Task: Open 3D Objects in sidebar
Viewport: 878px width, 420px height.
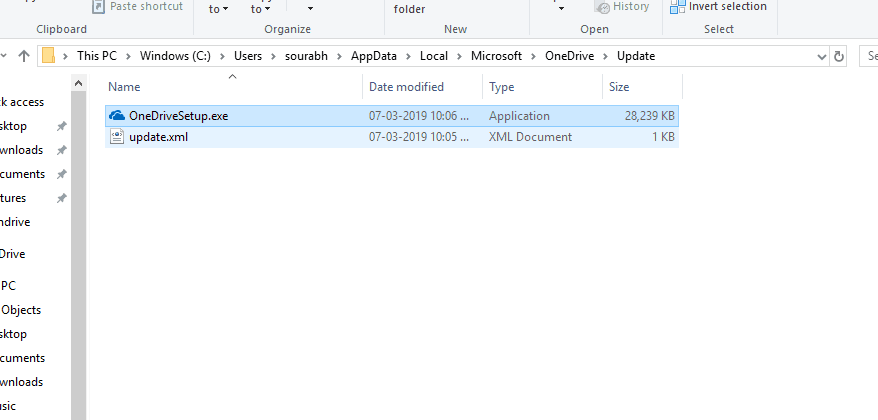Action: [x=21, y=310]
